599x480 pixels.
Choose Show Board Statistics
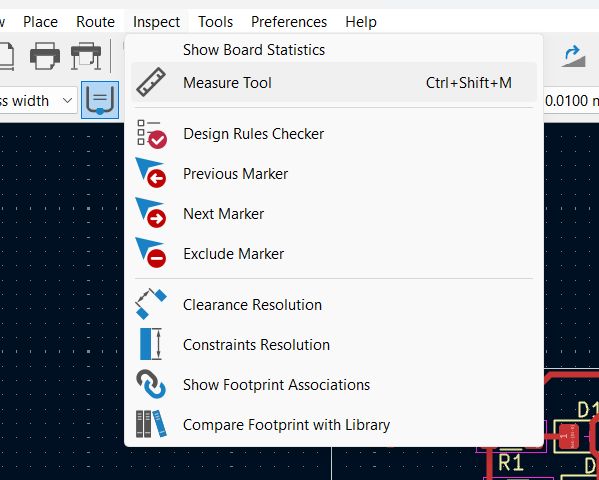(x=333, y=50)
